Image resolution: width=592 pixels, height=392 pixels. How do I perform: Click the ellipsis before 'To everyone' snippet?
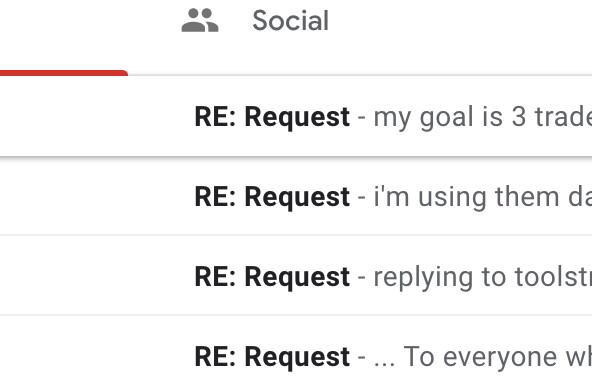coord(384,364)
